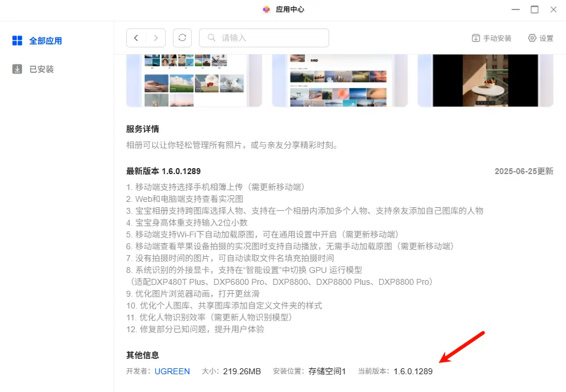Select the 服务详情 heading
Image resolution: width=566 pixels, height=392 pixels.
[143, 129]
